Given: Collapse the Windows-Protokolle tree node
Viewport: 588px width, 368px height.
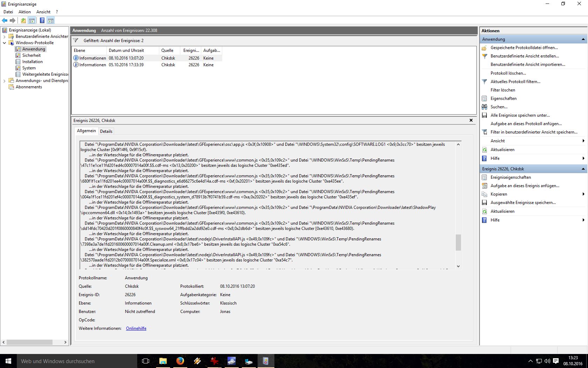Looking at the screenshot, I should 4,43.
